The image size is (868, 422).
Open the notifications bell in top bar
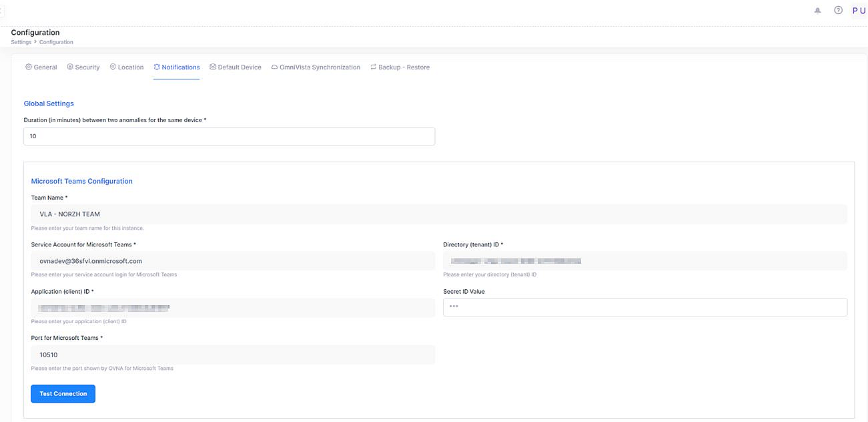point(817,11)
